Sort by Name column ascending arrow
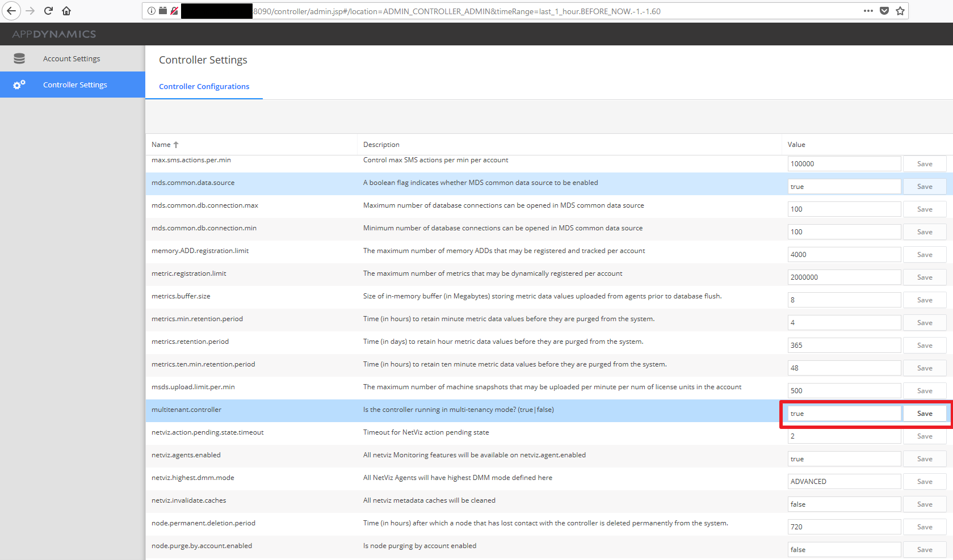Screen dimensions: 953x560 176,145
